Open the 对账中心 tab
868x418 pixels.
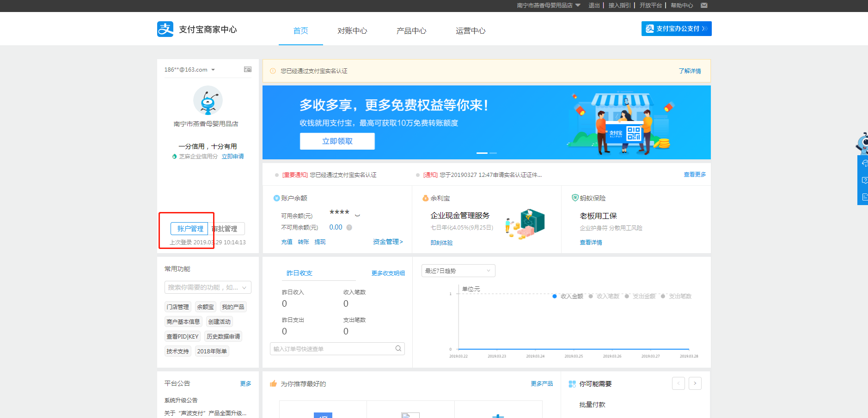pyautogui.click(x=352, y=31)
